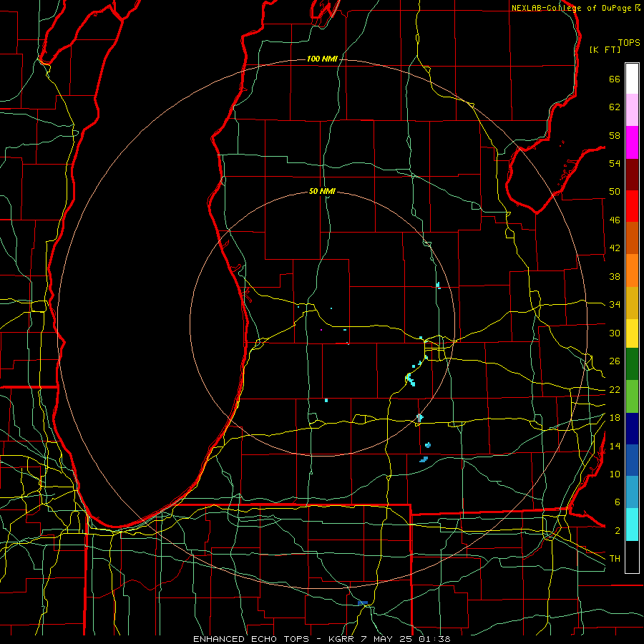Click the navy blue legend swatch
644x644 pixels.
[x=632, y=429]
